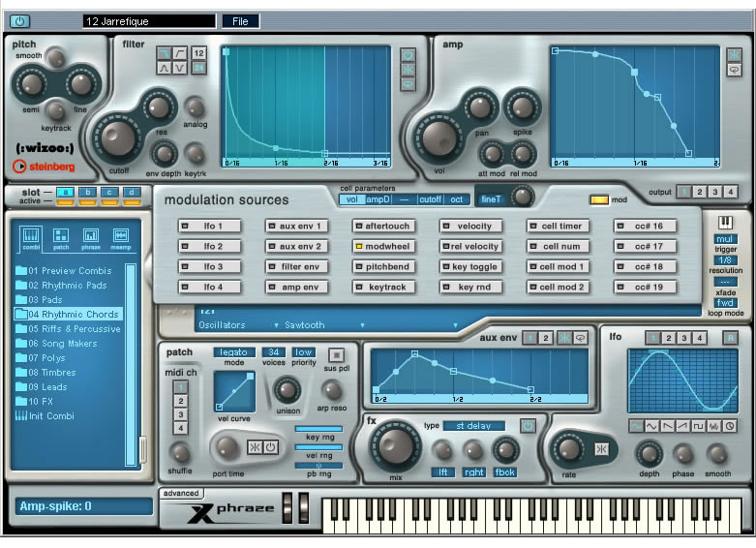The image size is (756, 548).
Task: Change the fwd loop mode selector
Action: pyautogui.click(x=725, y=303)
